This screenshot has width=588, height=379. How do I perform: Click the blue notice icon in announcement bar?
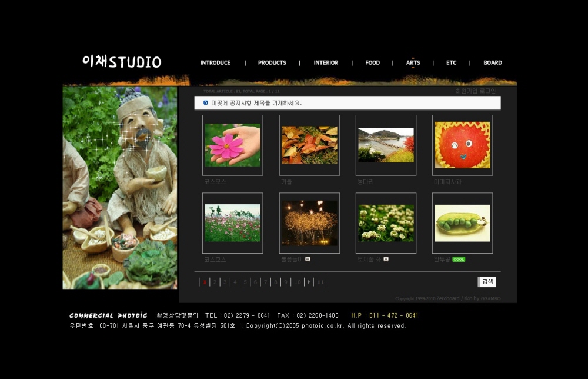205,102
